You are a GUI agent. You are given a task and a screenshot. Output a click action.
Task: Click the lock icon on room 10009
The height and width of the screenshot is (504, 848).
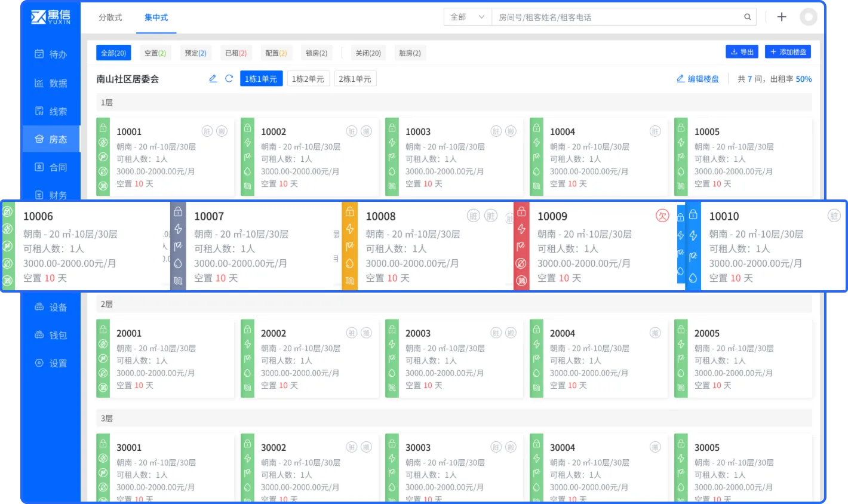point(521,211)
